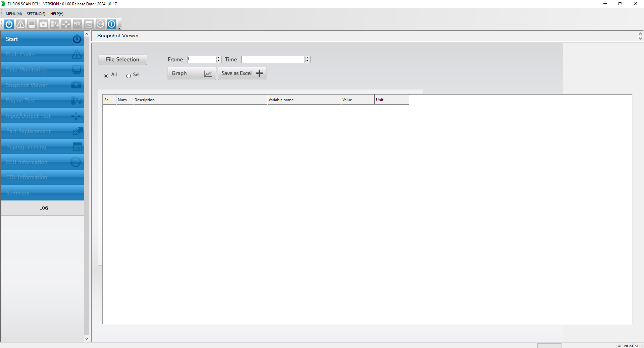Screen dimensions: 644x348
Task: Click the LOG button
Action: [x=42, y=208]
